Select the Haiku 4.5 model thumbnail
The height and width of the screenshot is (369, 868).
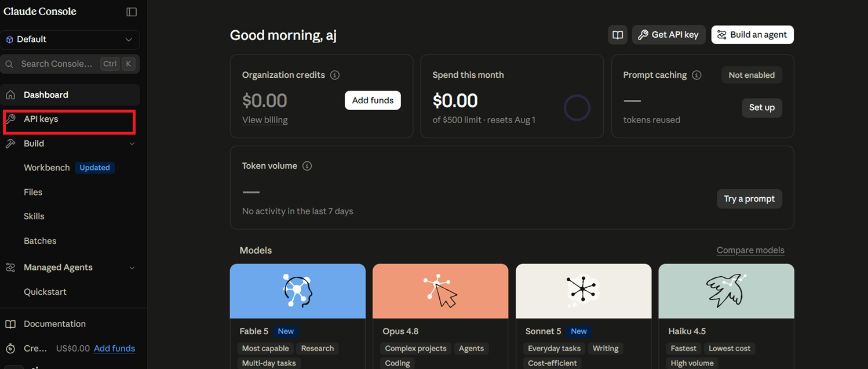tap(726, 291)
